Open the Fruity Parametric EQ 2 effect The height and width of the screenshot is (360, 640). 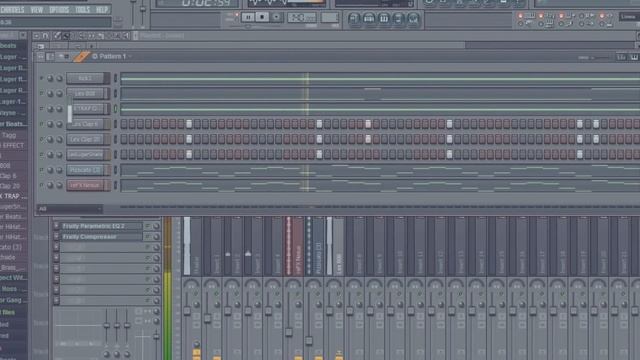coord(101,226)
